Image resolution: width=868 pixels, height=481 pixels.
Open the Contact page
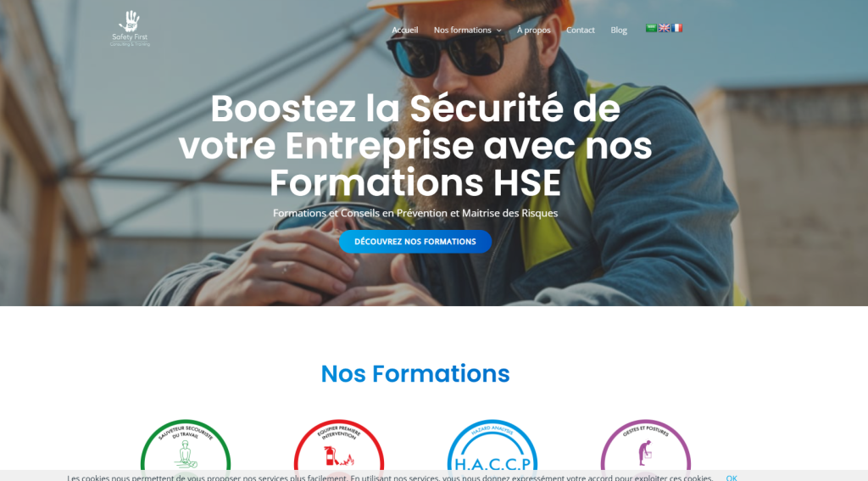pyautogui.click(x=580, y=30)
